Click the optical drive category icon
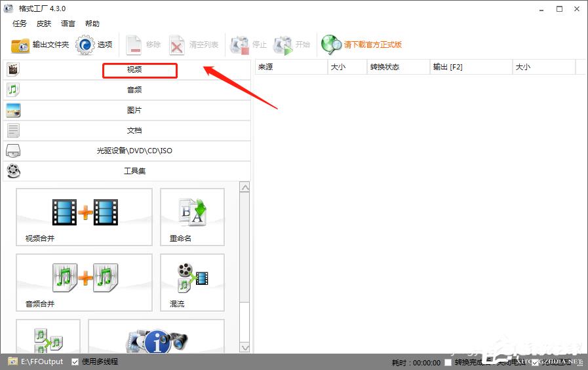 click(x=13, y=151)
